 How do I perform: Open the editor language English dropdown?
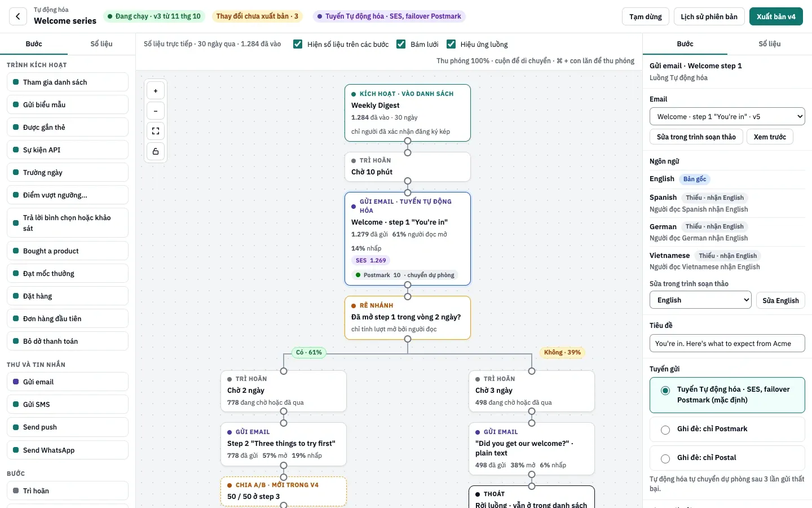[700, 300]
